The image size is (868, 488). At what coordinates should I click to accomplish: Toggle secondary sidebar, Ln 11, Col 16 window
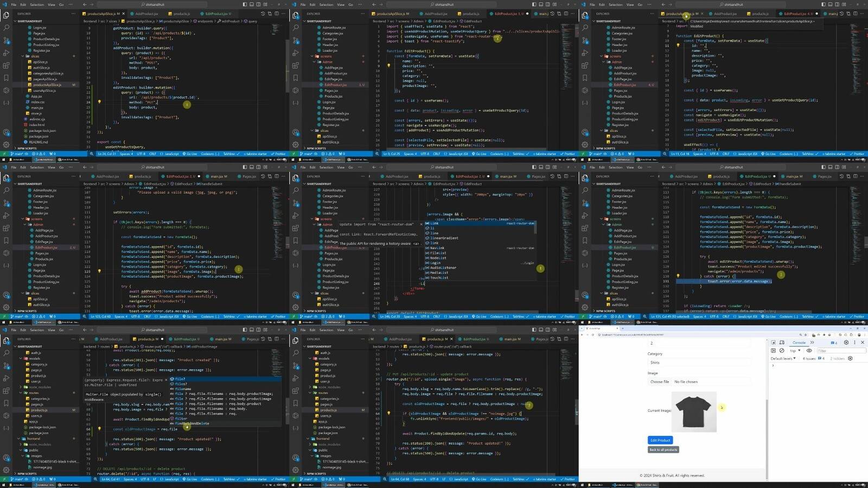[837, 4]
